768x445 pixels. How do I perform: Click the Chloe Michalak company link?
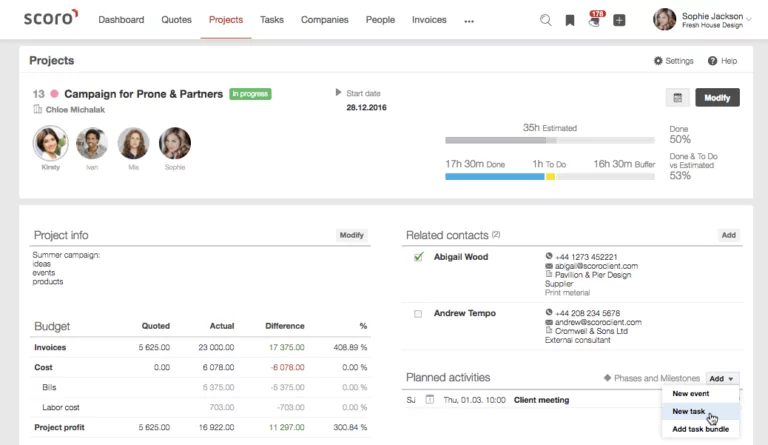pyautogui.click(x=75, y=110)
